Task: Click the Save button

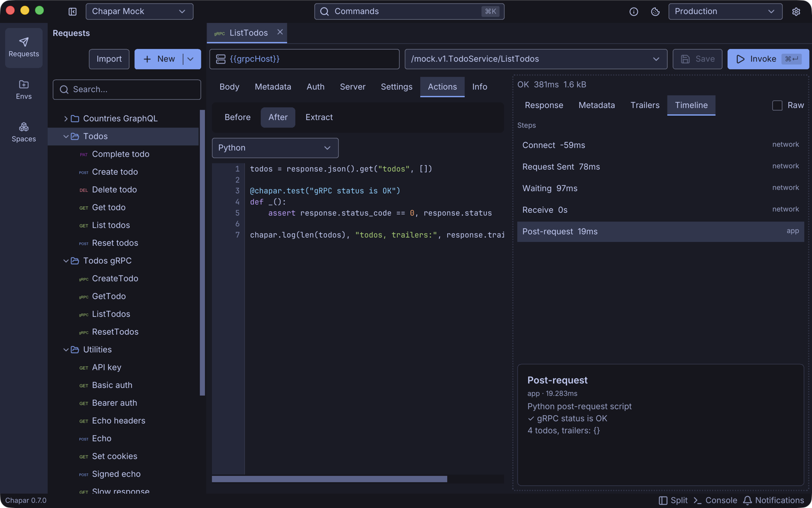Action: coord(697,59)
